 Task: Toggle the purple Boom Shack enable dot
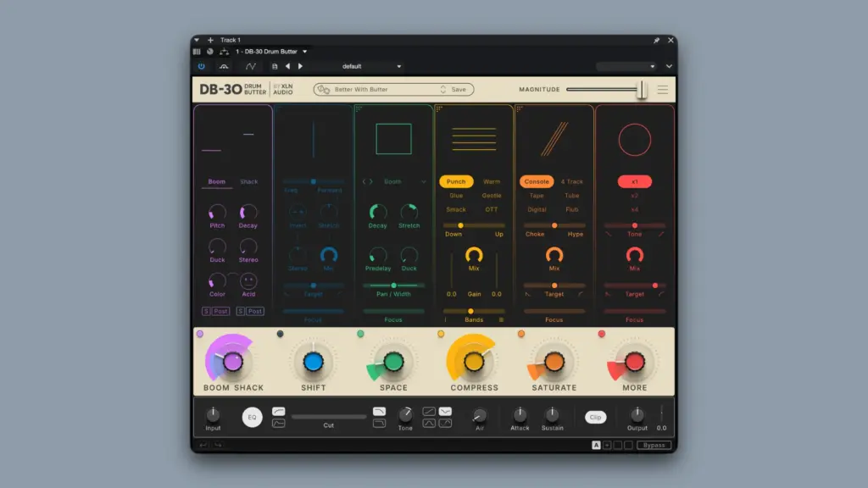tap(200, 334)
